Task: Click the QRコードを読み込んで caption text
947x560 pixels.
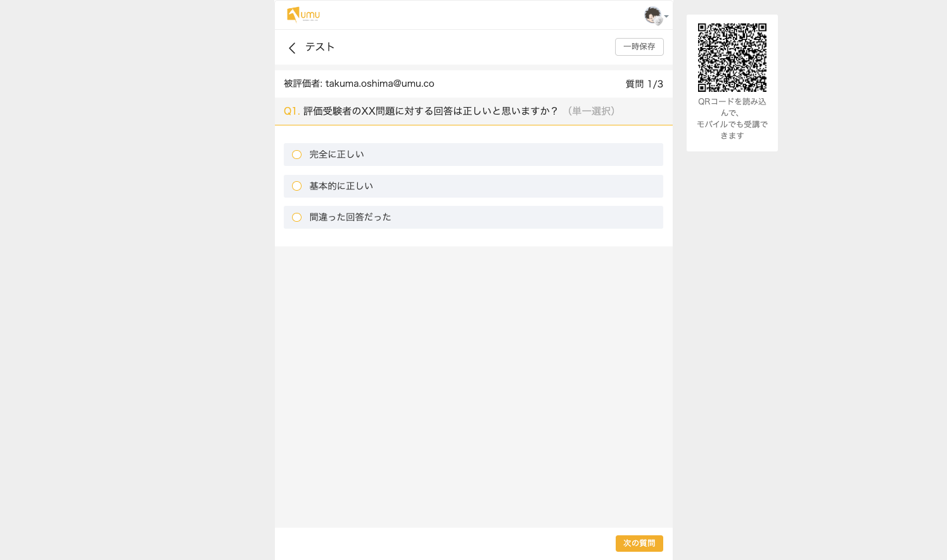Action: 732,118
